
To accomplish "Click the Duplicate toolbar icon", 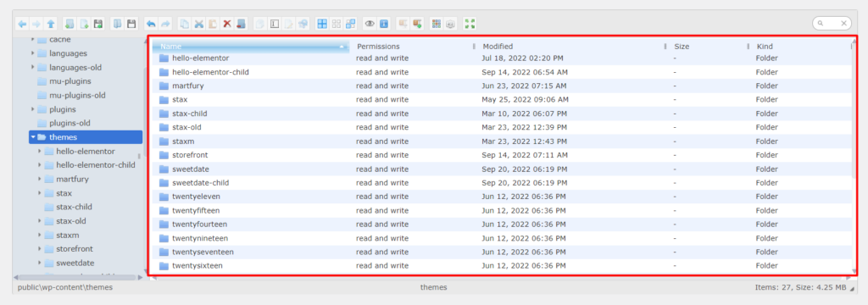I will tap(259, 24).
